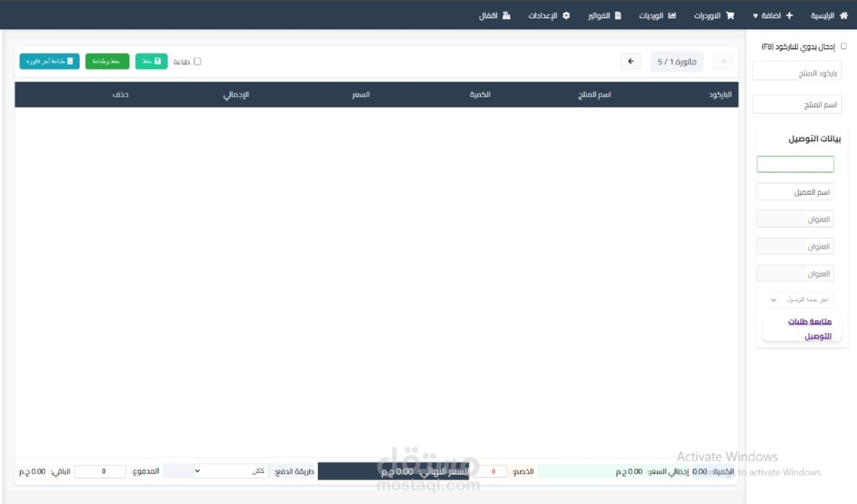
Task: Click the السعر النهائي: 0.00 ج.م total box
Action: [393, 471]
